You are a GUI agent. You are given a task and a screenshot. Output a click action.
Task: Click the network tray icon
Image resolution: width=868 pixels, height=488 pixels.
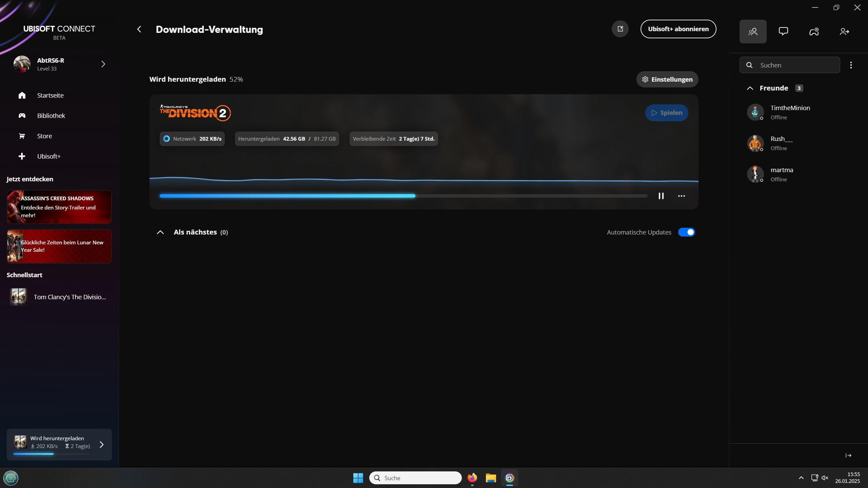click(814, 478)
